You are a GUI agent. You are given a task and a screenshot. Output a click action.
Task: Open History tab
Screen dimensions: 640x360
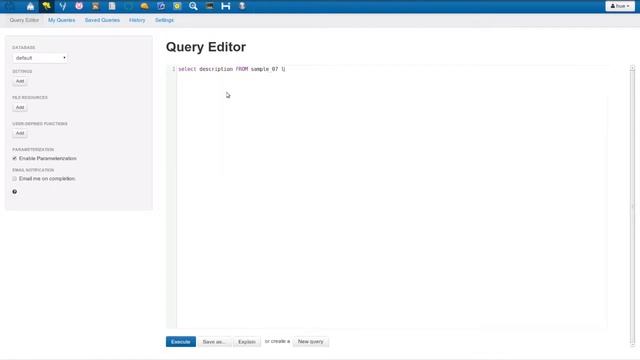tap(137, 20)
